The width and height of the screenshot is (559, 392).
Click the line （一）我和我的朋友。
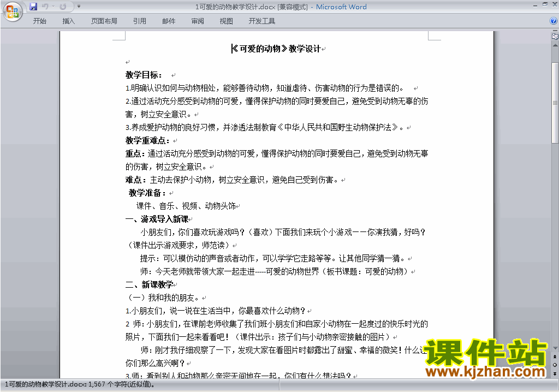(x=163, y=298)
